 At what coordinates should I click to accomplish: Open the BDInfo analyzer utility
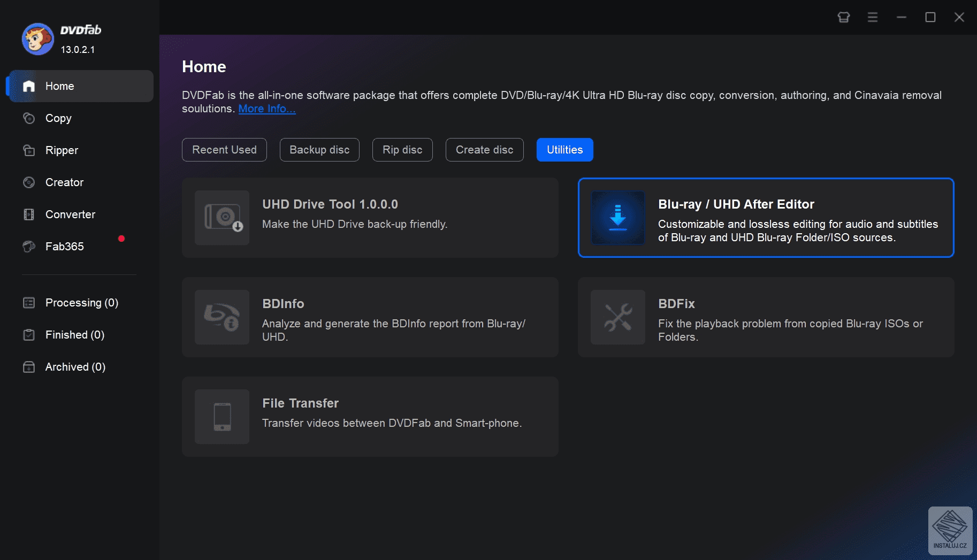[370, 317]
